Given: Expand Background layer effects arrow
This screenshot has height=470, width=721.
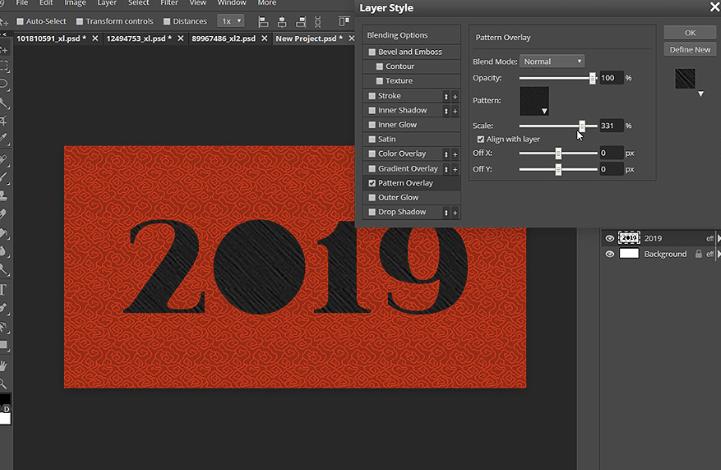Looking at the screenshot, I should click(x=719, y=254).
